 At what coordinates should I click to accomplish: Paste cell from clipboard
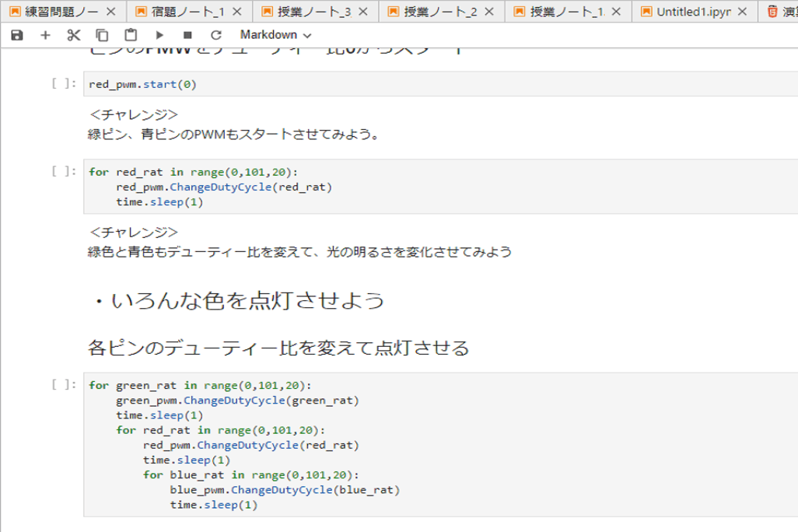point(131,35)
